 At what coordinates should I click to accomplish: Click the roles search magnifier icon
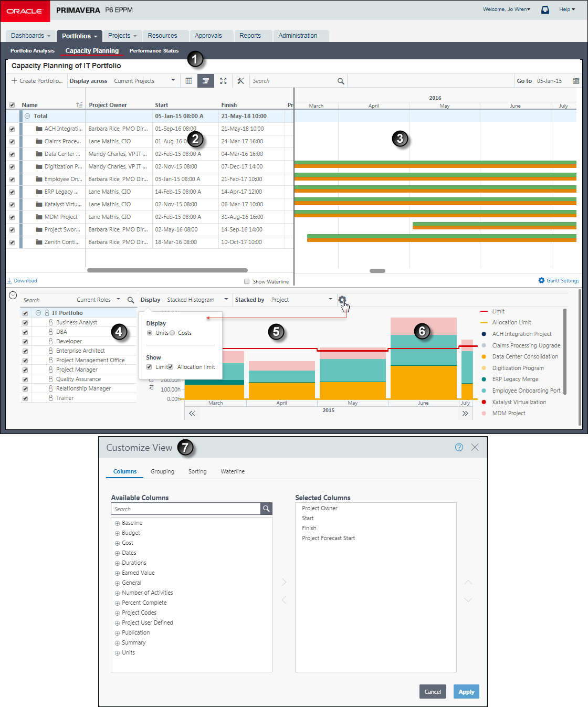(131, 300)
